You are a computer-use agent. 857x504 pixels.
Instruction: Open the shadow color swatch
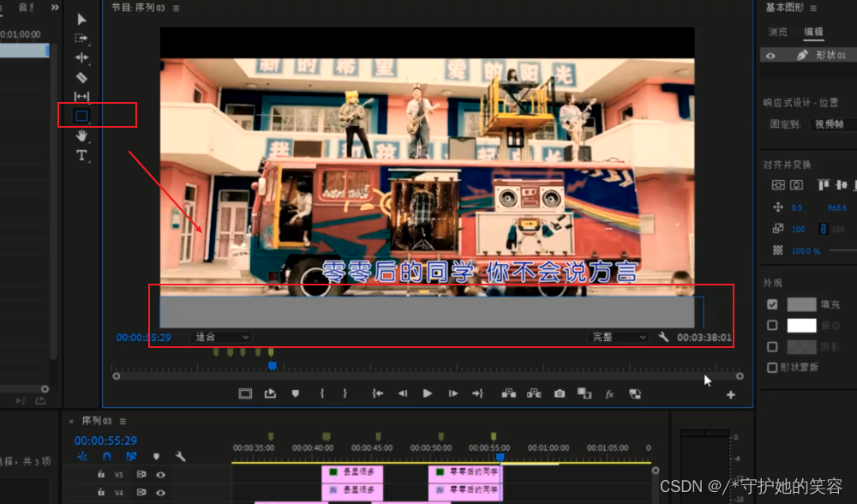click(801, 346)
